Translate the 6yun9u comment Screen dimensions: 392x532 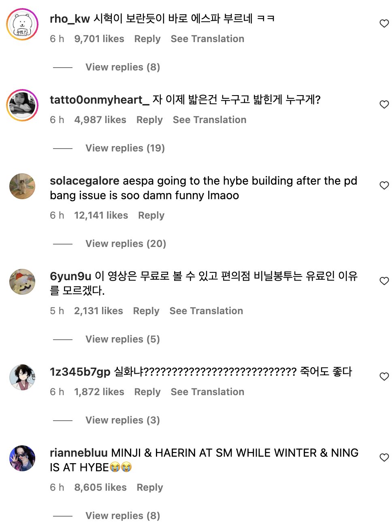[206, 311]
